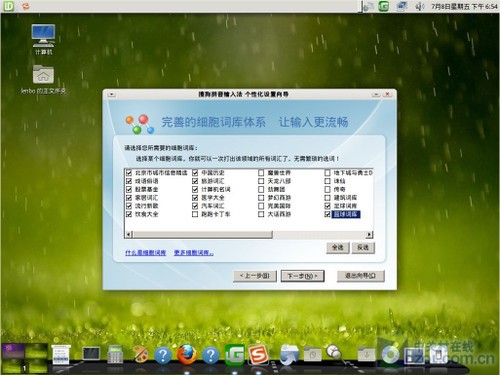Open the clock showing 7月8日星期五
500x375 pixels.
464,6
